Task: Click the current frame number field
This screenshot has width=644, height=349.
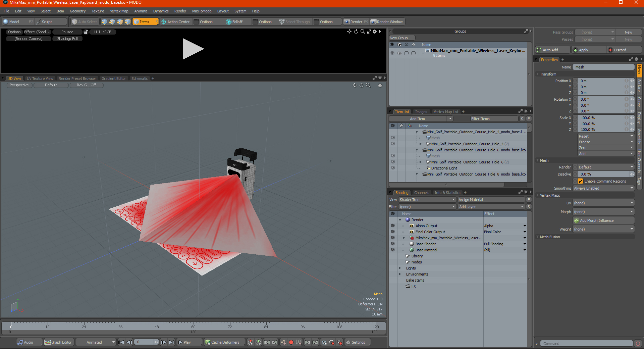Action: pos(145,342)
